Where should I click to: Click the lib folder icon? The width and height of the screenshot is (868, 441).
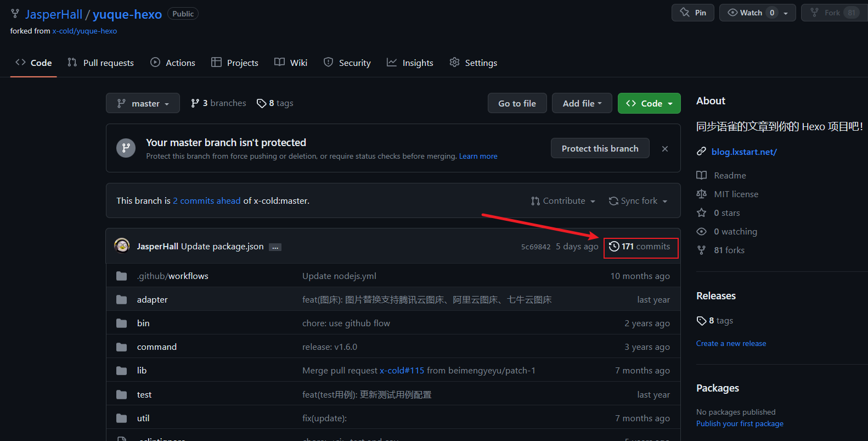122,370
